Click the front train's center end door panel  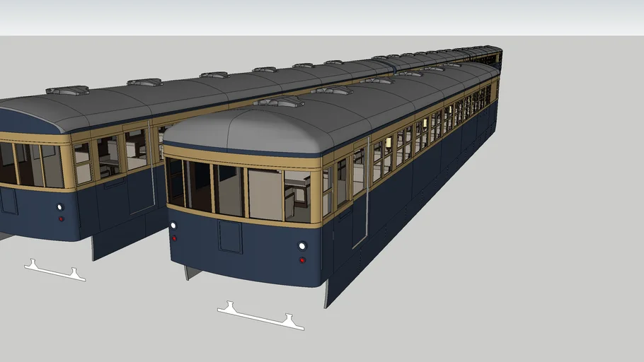pyautogui.click(x=230, y=236)
